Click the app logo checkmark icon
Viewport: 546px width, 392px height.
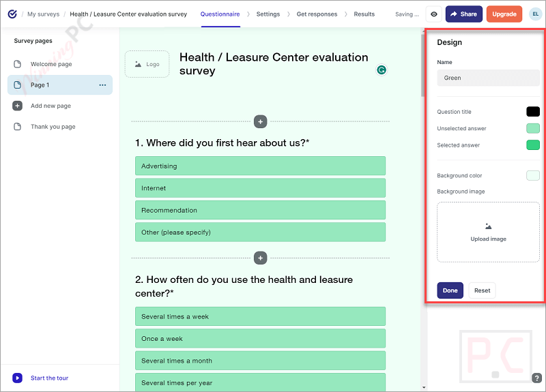12,14
